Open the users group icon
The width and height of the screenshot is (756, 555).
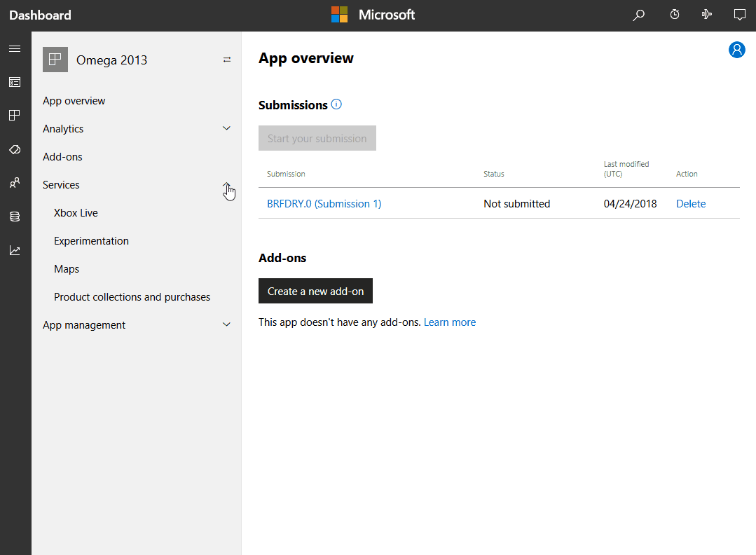[x=15, y=183]
